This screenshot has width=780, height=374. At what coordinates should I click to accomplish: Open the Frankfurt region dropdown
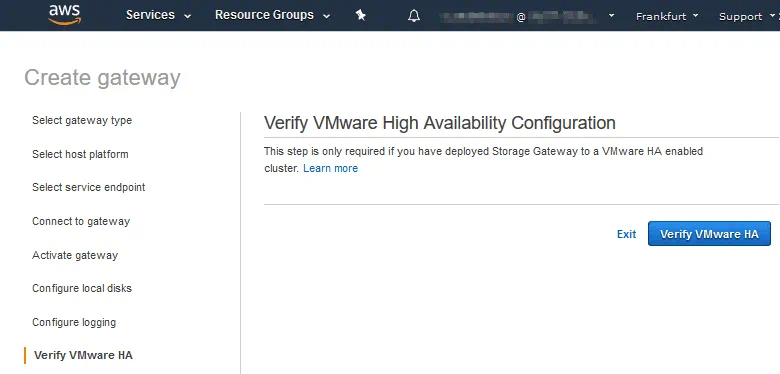click(667, 16)
